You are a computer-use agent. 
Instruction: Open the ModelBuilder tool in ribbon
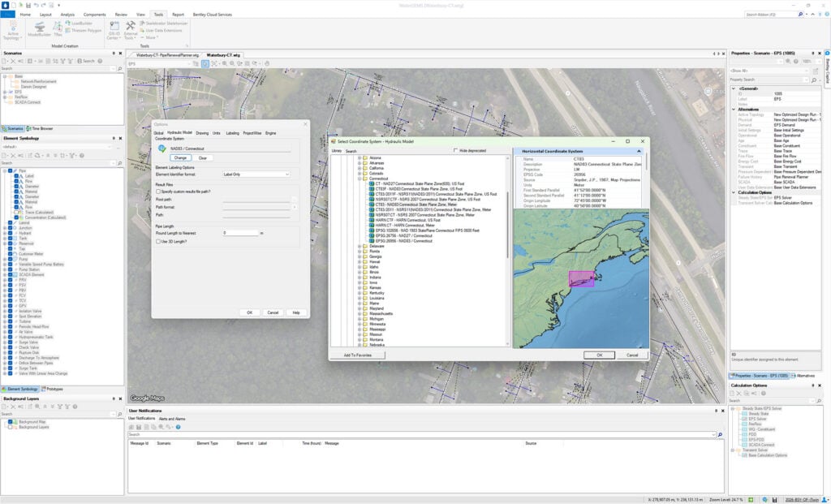pos(40,29)
